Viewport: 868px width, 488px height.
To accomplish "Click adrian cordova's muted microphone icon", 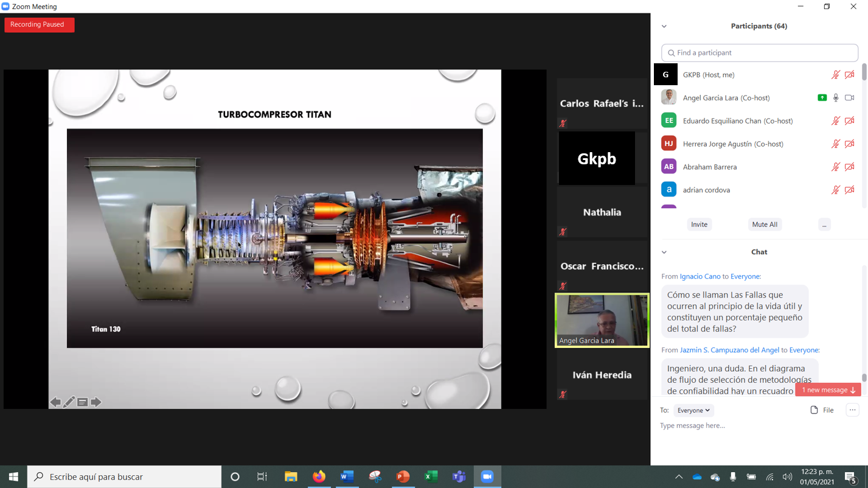I will (836, 190).
